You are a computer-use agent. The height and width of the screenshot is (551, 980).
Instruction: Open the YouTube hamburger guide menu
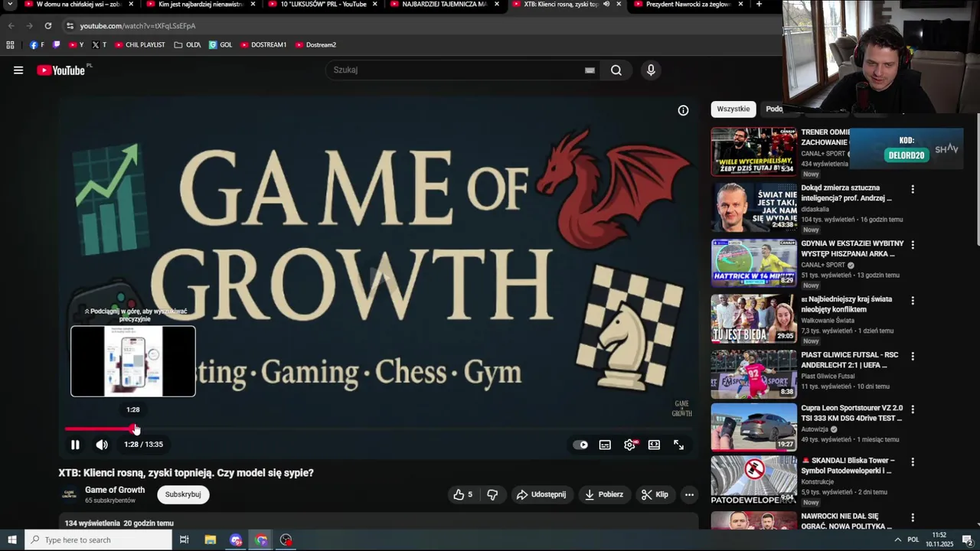18,70
